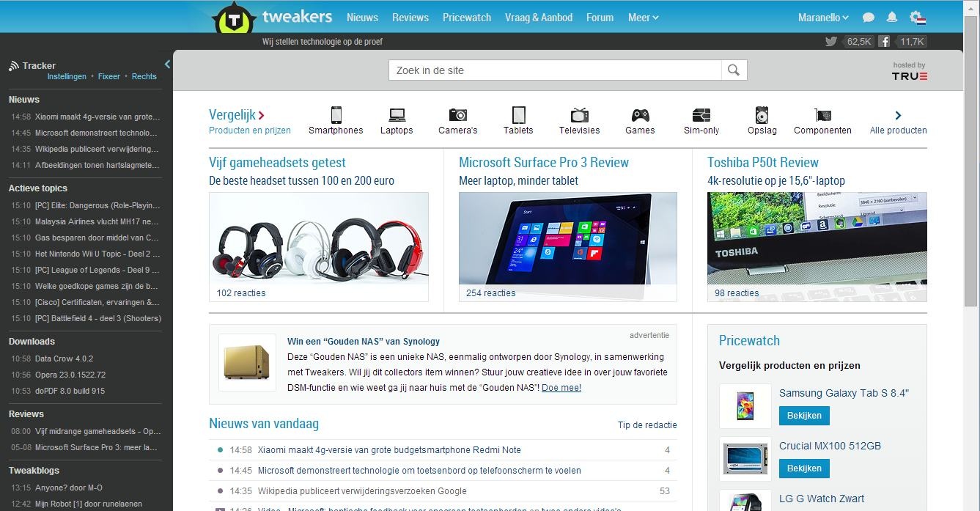Open the Win een Gouden NAS van Synology title
The height and width of the screenshot is (511, 980).
click(364, 341)
